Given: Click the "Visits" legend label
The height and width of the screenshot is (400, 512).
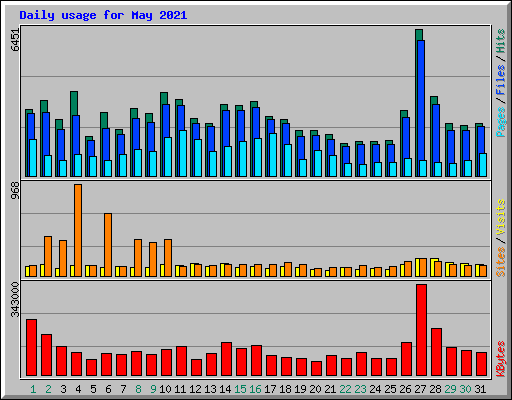Looking at the screenshot, I should tap(500, 217).
